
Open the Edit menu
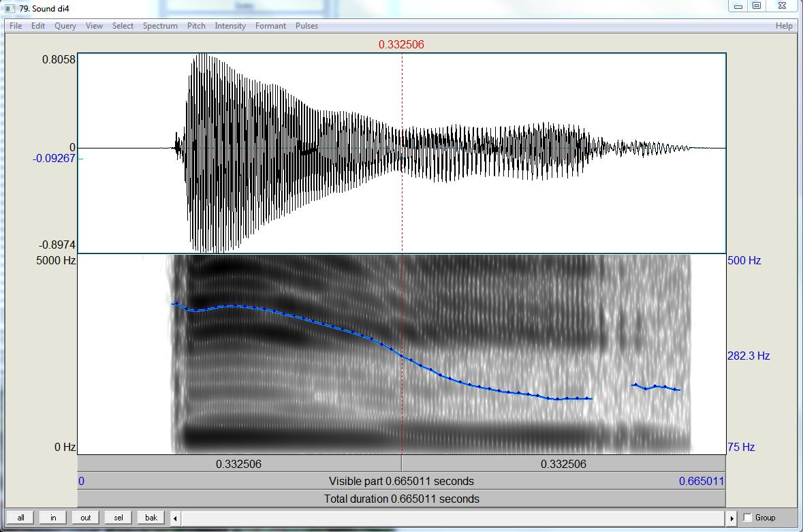pyautogui.click(x=38, y=26)
